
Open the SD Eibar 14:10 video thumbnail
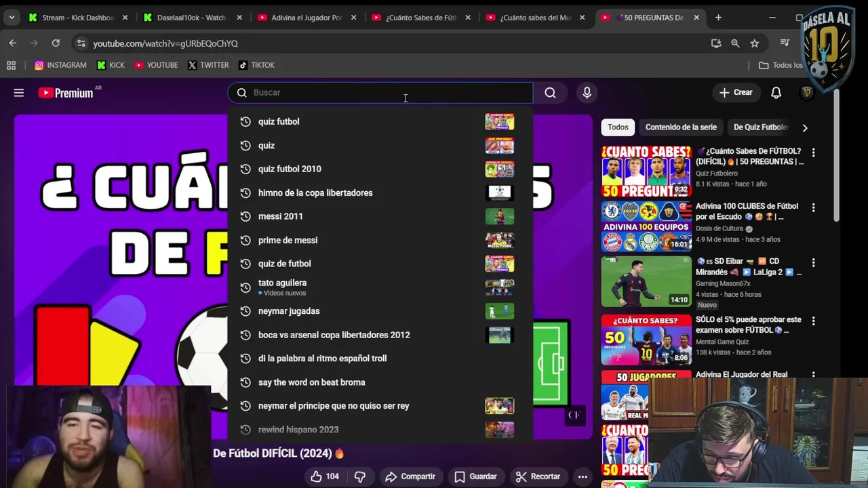[646, 281]
